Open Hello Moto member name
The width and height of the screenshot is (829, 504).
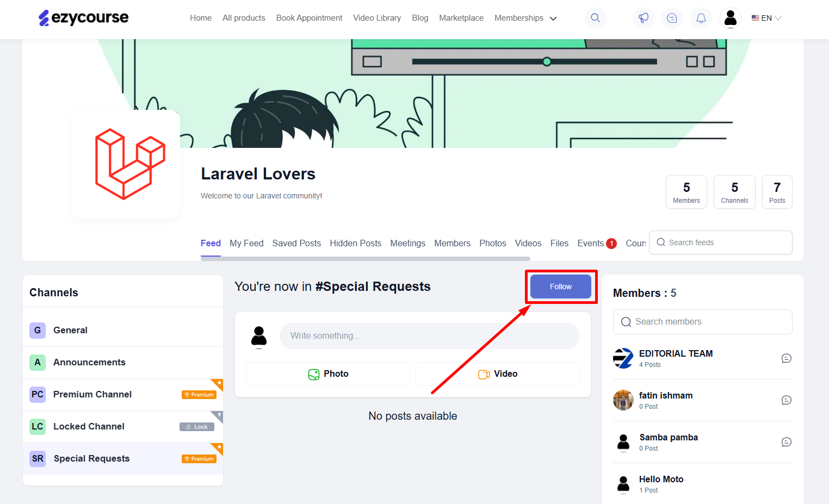661,479
